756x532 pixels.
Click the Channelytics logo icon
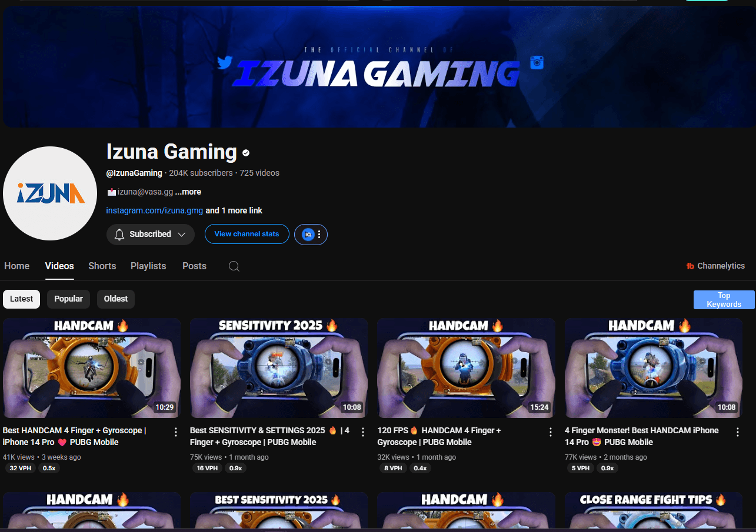point(690,266)
